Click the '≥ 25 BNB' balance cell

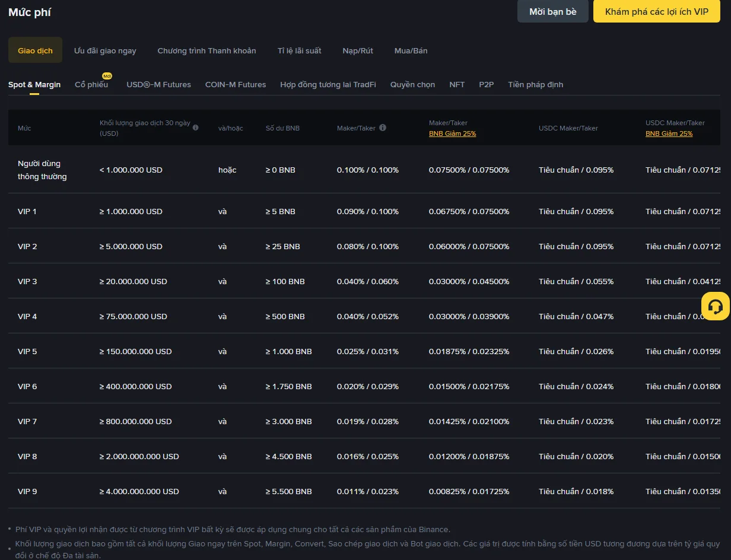[x=283, y=246]
